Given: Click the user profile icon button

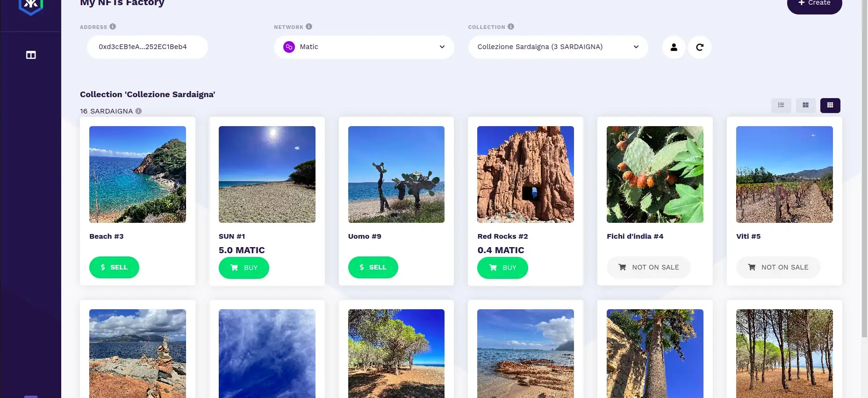Looking at the screenshot, I should coord(674,47).
